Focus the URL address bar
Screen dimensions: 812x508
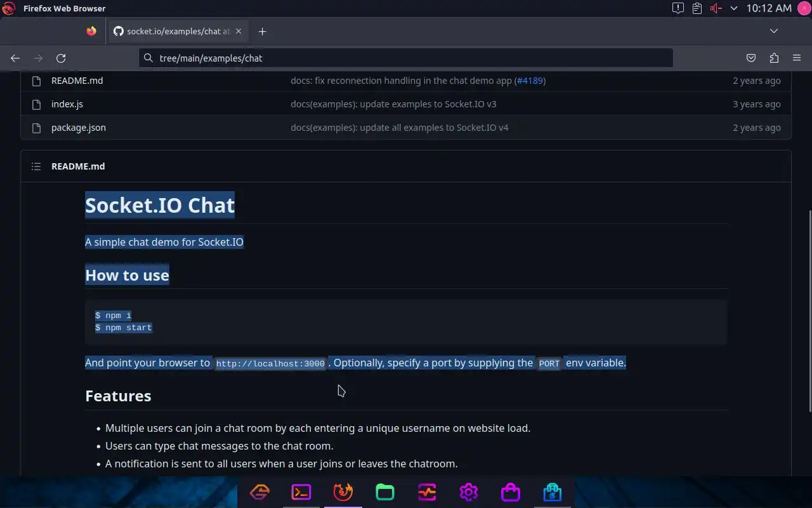tap(406, 58)
